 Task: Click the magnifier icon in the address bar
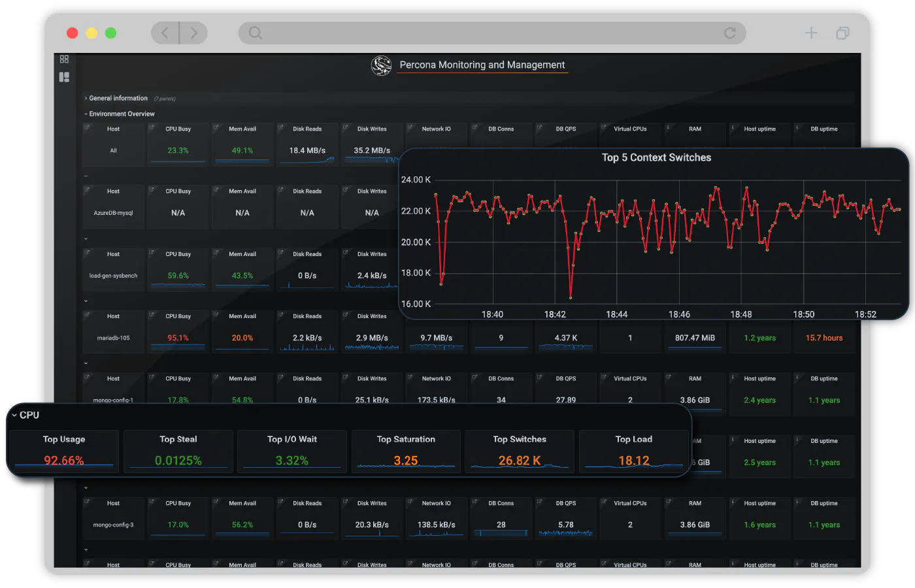(x=256, y=33)
